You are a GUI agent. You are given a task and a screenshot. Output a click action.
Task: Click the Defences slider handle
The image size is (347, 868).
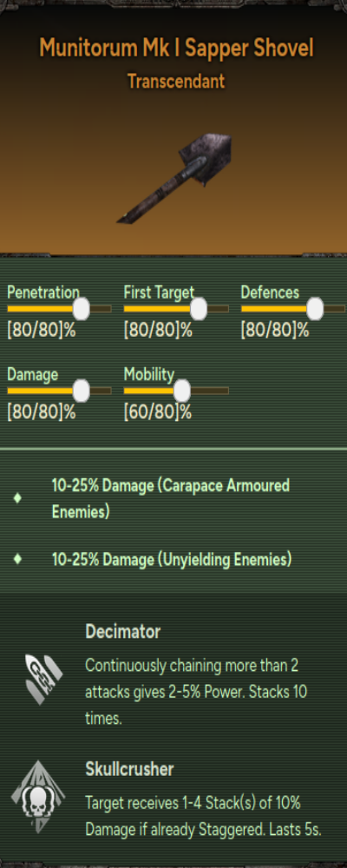(315, 308)
